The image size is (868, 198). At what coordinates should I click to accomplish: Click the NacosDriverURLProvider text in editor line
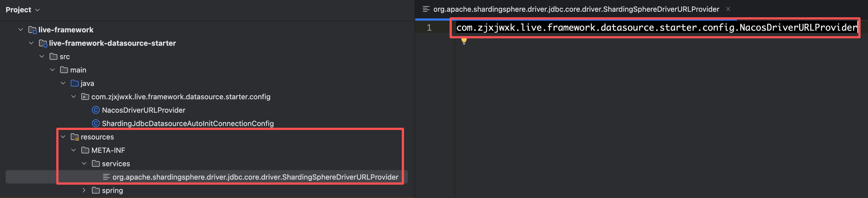(798, 28)
